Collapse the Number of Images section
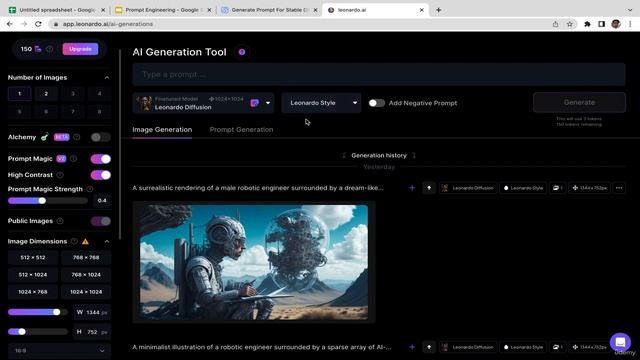 [107, 78]
